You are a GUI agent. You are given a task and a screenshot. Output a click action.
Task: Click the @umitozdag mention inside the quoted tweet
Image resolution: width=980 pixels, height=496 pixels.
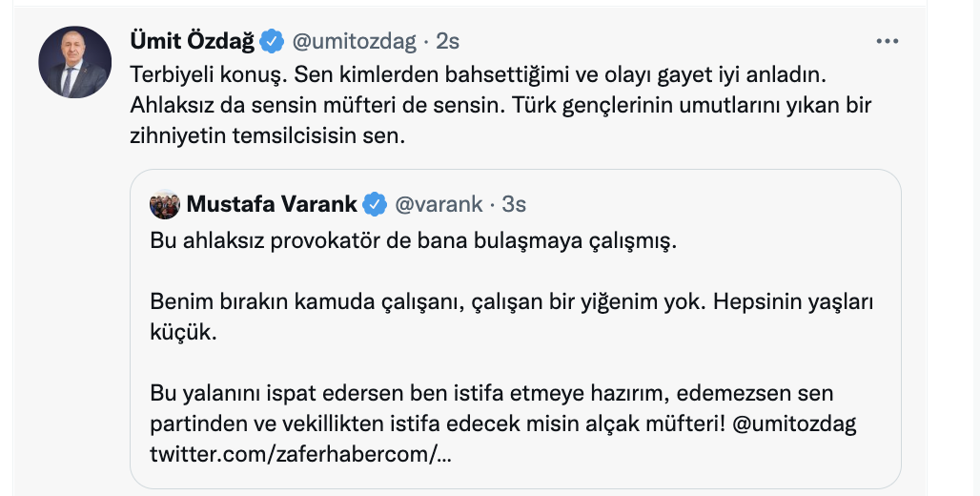click(795, 424)
